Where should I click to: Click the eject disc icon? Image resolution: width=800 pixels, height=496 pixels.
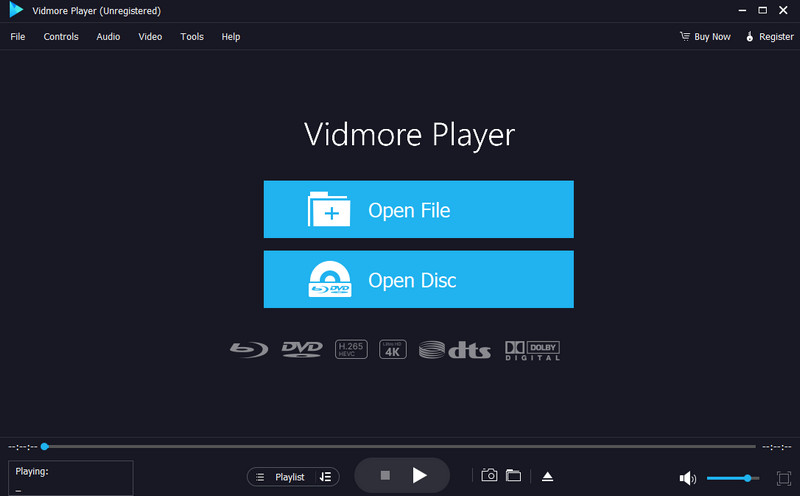coord(547,477)
